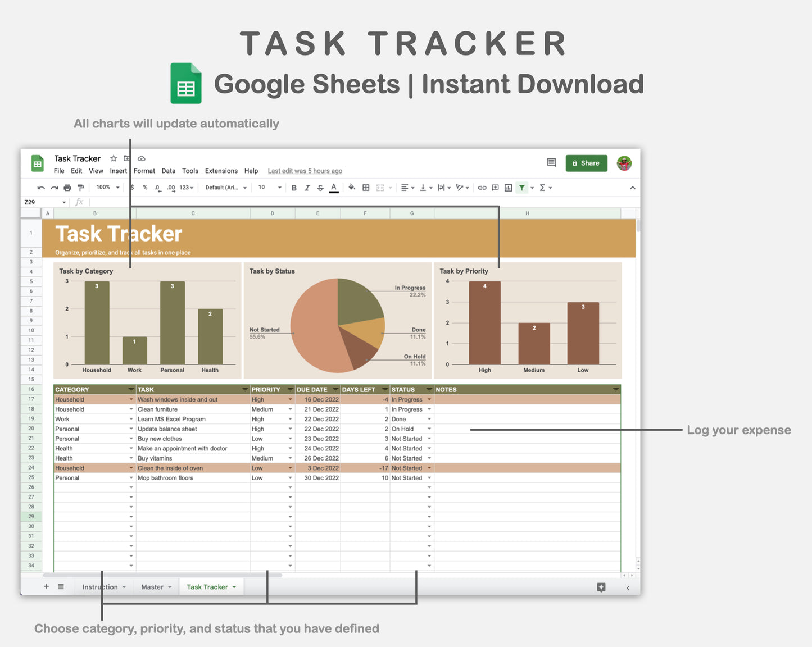Expand the Task Tracker sheet tab menu
Screen dimensions: 812x647
(234, 586)
